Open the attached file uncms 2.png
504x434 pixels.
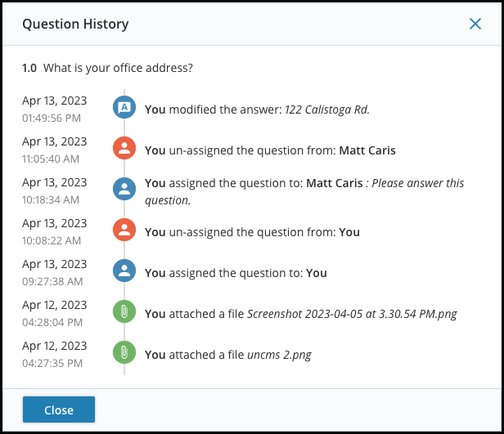click(279, 355)
